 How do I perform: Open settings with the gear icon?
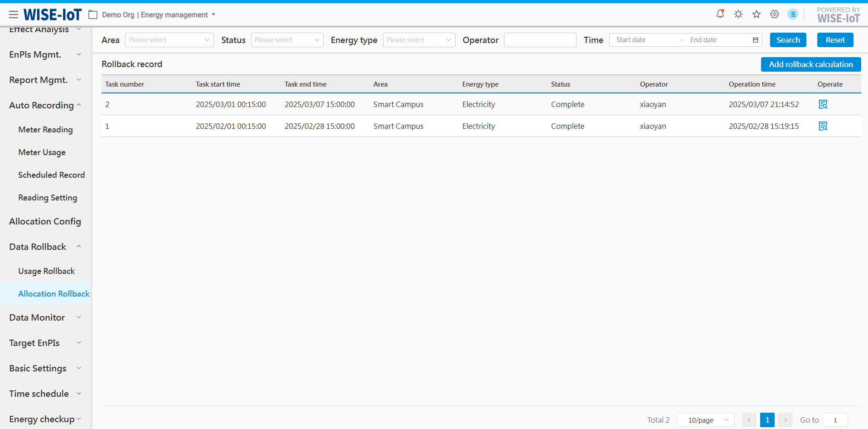(775, 14)
